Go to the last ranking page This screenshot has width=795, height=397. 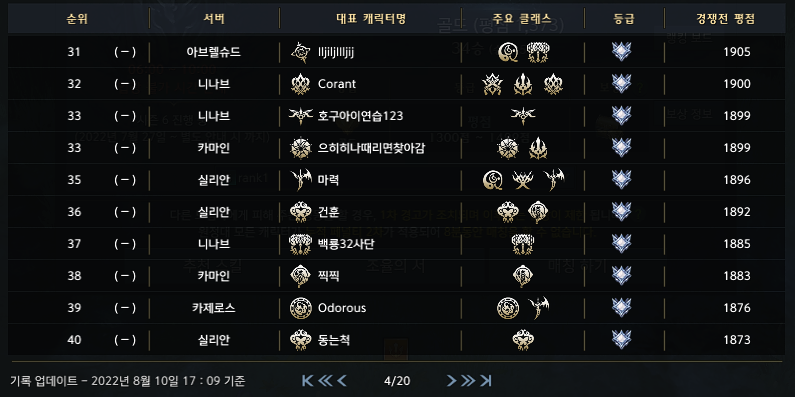tap(486, 380)
